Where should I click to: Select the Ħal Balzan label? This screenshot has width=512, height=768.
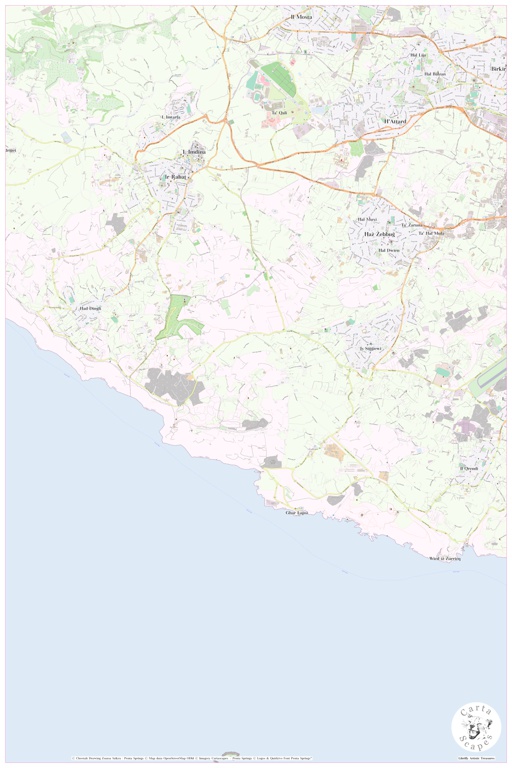(x=435, y=73)
